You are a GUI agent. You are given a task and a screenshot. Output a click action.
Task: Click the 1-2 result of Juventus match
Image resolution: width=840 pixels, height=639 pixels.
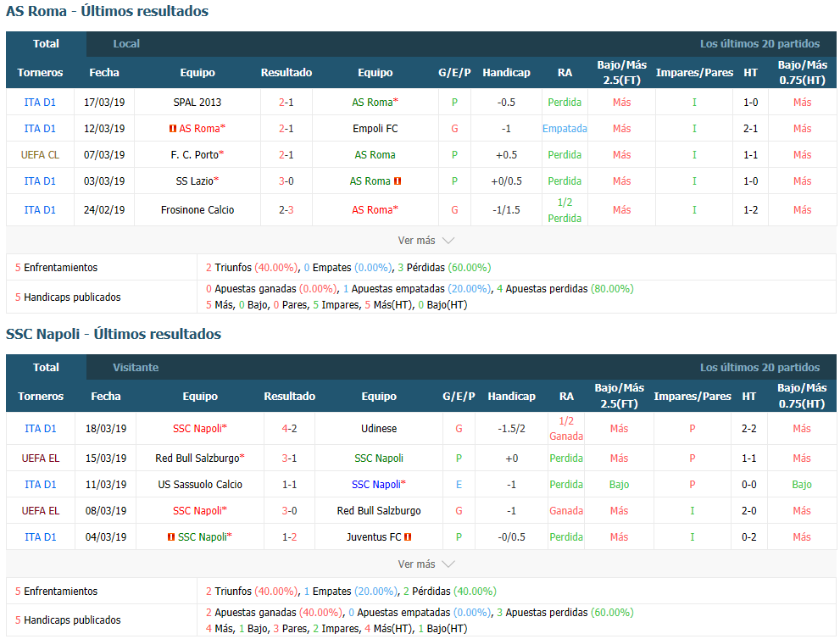289,536
